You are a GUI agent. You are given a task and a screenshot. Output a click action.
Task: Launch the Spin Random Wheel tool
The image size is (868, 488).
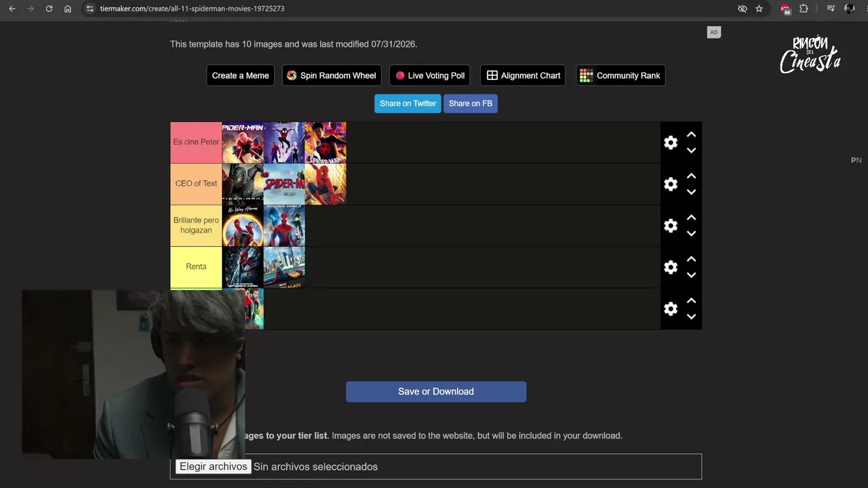332,75
